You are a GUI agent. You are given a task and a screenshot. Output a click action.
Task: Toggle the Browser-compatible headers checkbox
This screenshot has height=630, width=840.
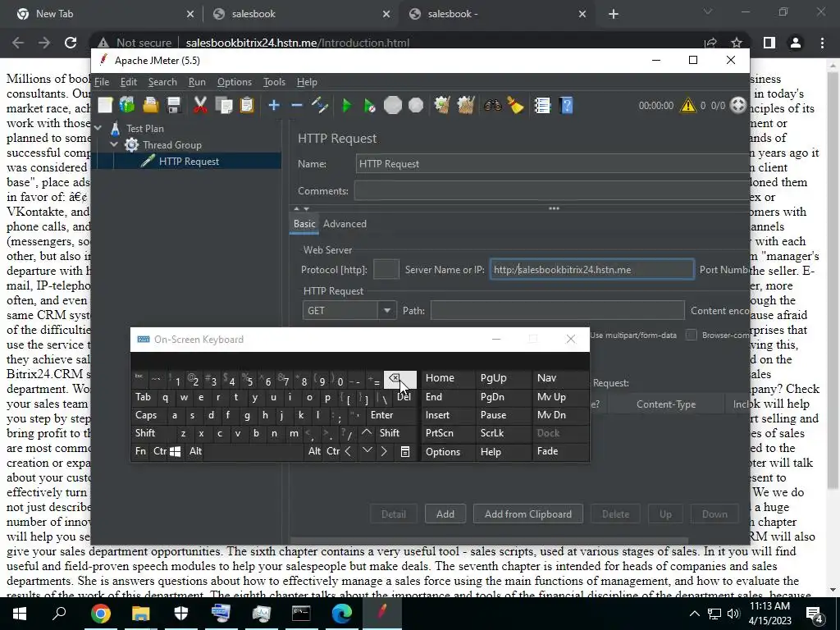[x=691, y=335]
